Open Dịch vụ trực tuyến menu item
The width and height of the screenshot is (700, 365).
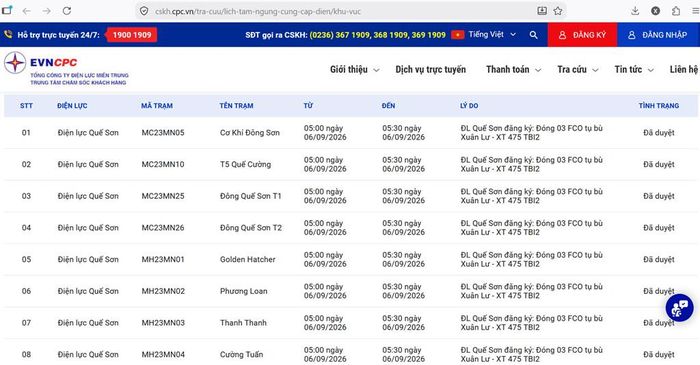(x=430, y=70)
